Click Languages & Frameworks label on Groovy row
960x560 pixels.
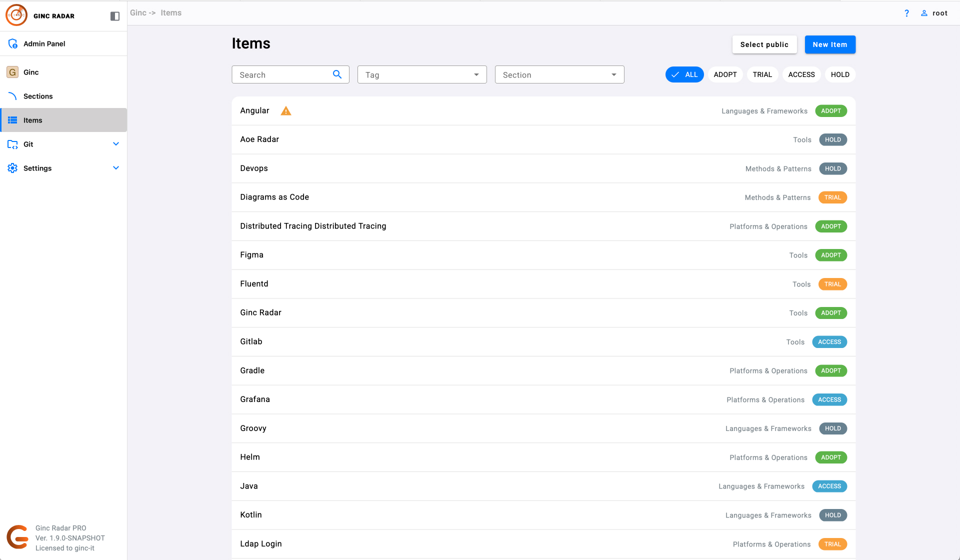[x=768, y=429]
